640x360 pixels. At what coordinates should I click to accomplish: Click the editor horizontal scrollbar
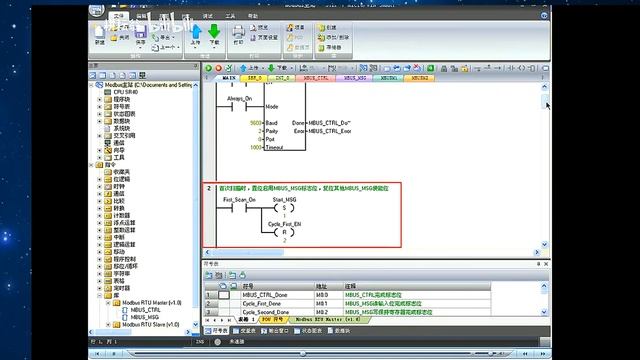pos(371,253)
